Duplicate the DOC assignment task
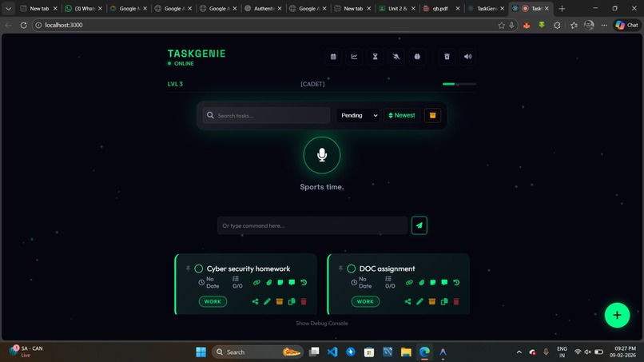Image resolution: width=644 pixels, height=362 pixels. tap(444, 301)
